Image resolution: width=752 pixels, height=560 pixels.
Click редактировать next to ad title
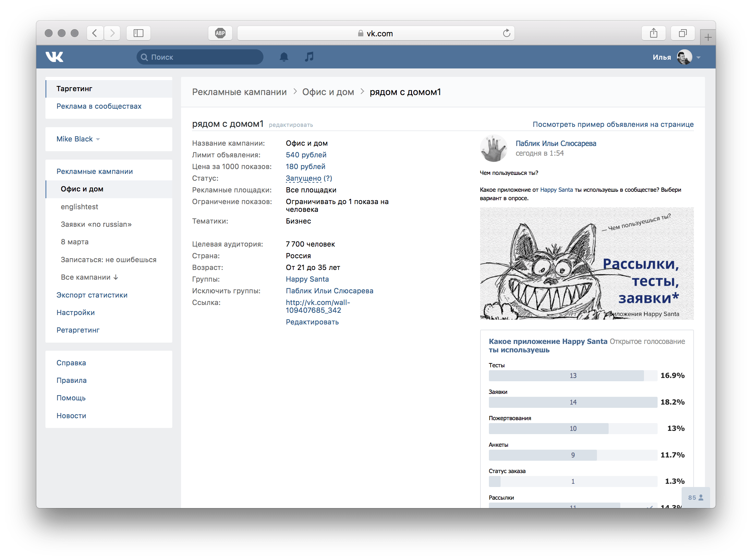tap(291, 125)
